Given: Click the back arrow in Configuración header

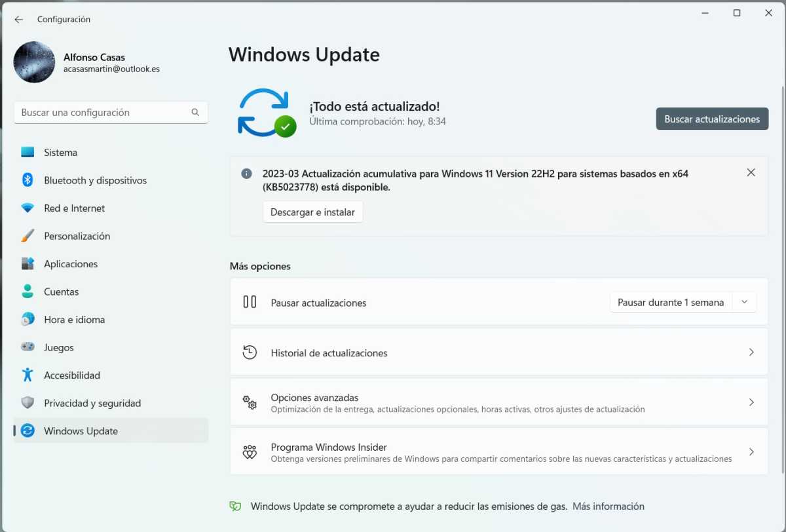Looking at the screenshot, I should (18, 20).
